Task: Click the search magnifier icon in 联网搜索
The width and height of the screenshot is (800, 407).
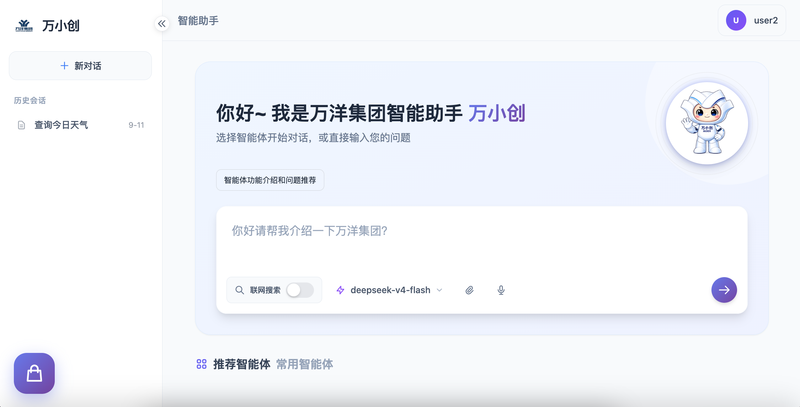Action: [239, 290]
